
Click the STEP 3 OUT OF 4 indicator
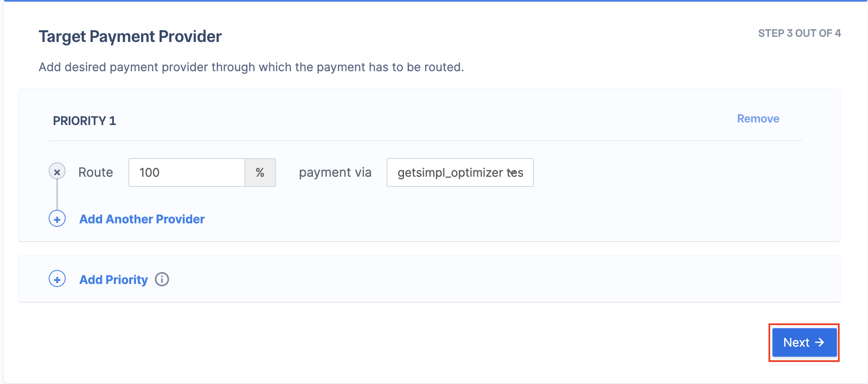(799, 33)
